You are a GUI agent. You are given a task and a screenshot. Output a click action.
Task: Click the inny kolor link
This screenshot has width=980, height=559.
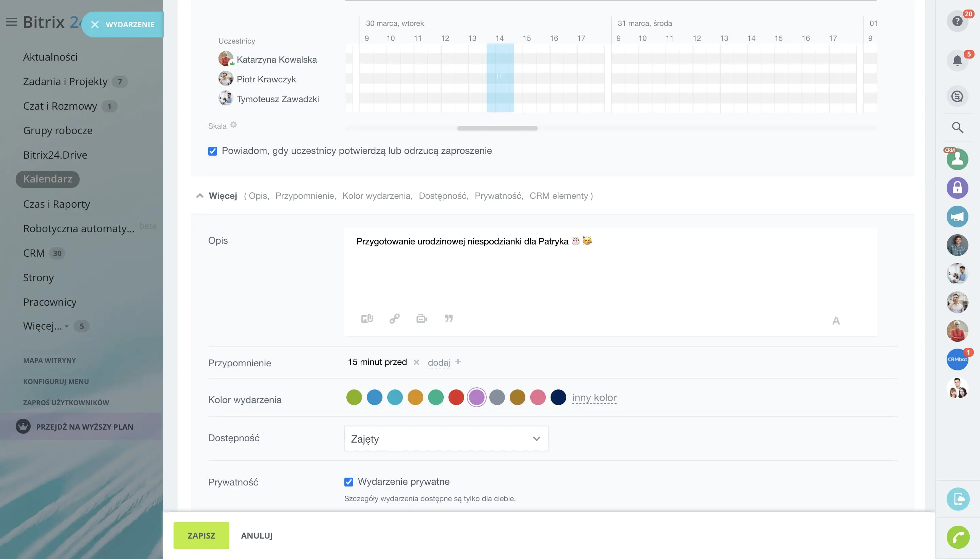tap(594, 397)
